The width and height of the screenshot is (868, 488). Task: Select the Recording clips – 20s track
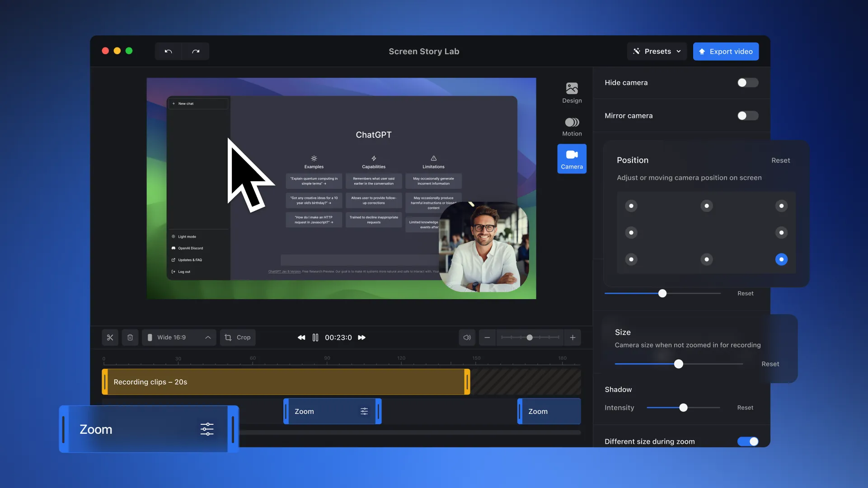286,382
